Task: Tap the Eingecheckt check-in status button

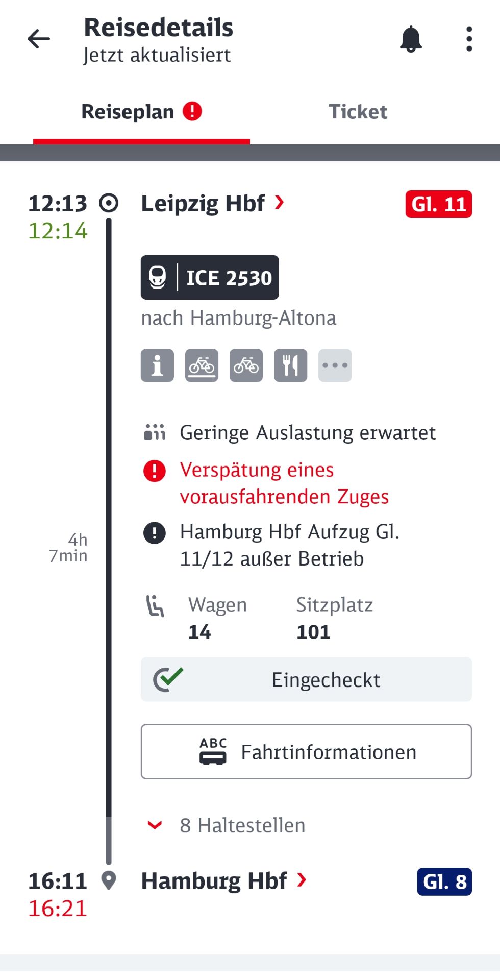Action: point(306,679)
